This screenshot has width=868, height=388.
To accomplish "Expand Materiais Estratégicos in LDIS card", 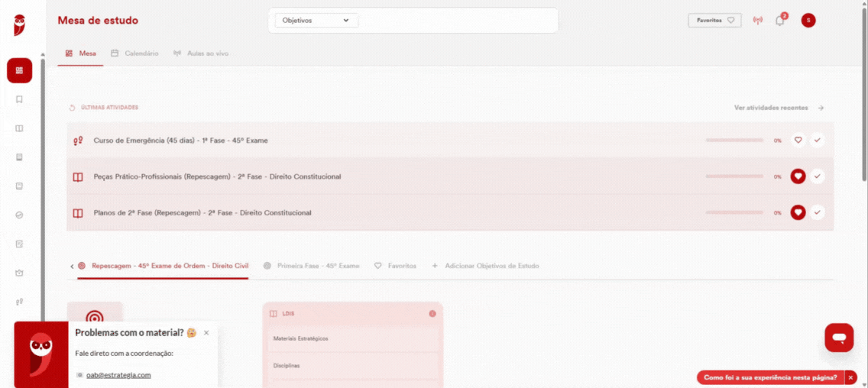I will (x=353, y=338).
